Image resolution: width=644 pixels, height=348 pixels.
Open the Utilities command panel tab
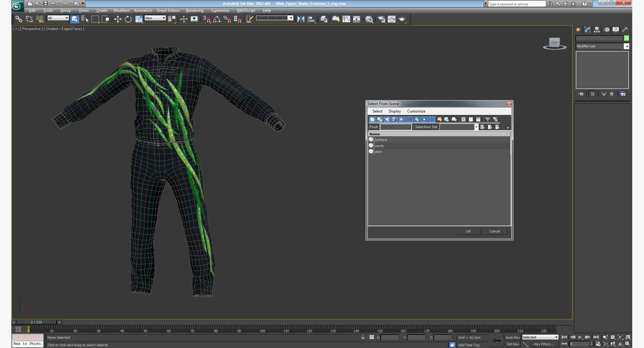[625, 30]
